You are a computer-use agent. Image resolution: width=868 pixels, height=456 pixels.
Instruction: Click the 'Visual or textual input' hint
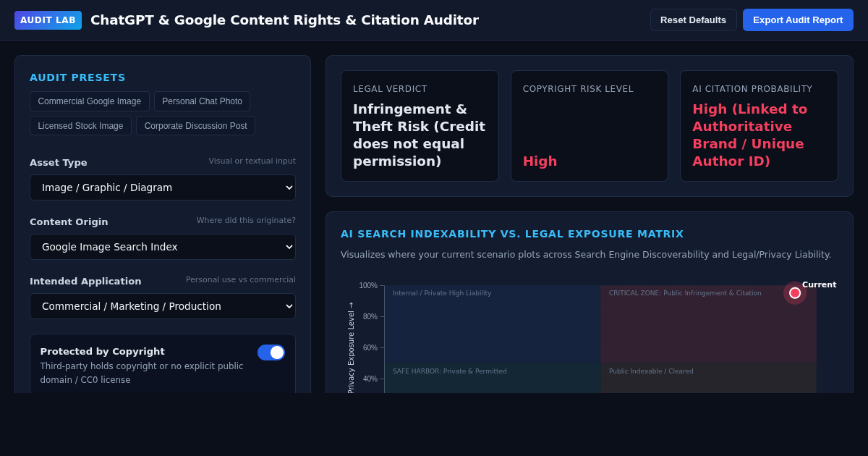[x=252, y=161]
